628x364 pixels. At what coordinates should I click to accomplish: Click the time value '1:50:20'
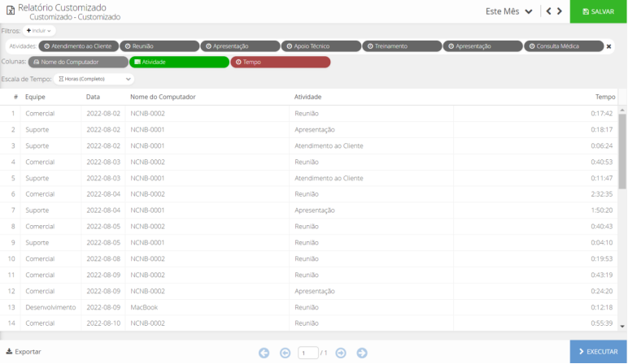tap(602, 210)
